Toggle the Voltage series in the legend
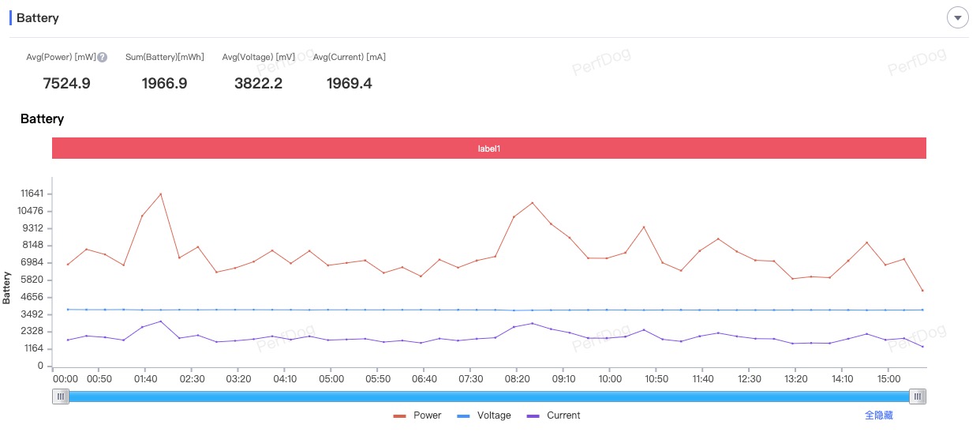Screen dimensions: 980x436 coord(484,415)
